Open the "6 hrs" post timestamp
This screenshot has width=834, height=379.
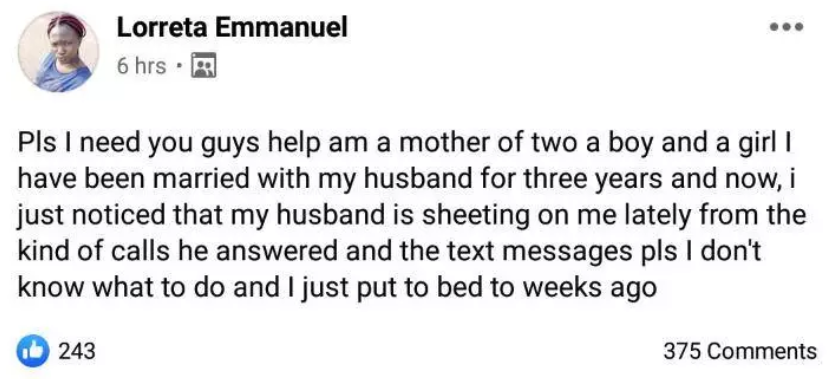point(141,66)
